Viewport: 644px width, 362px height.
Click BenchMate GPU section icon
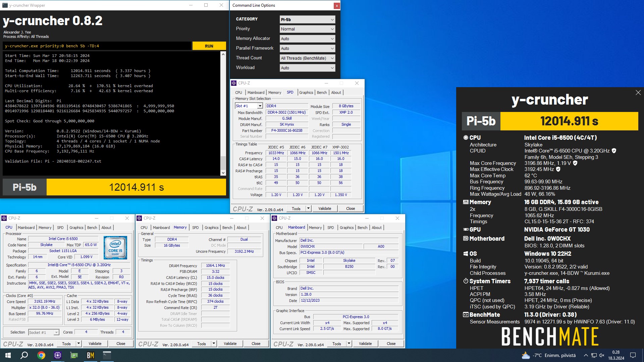pyautogui.click(x=466, y=230)
